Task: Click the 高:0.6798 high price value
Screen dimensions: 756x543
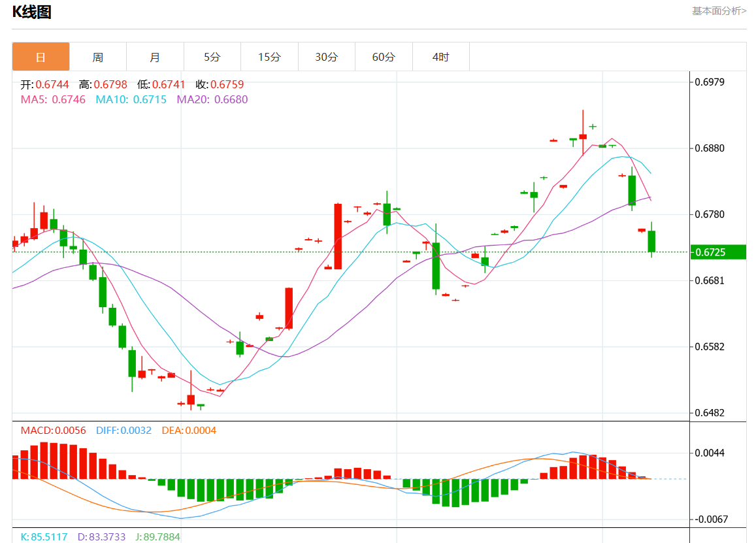Action: 103,84
